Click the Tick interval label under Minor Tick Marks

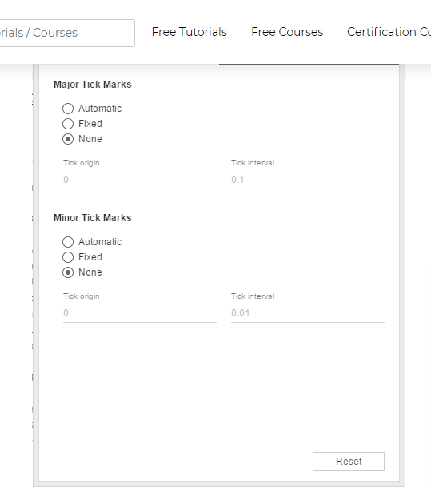[253, 296]
